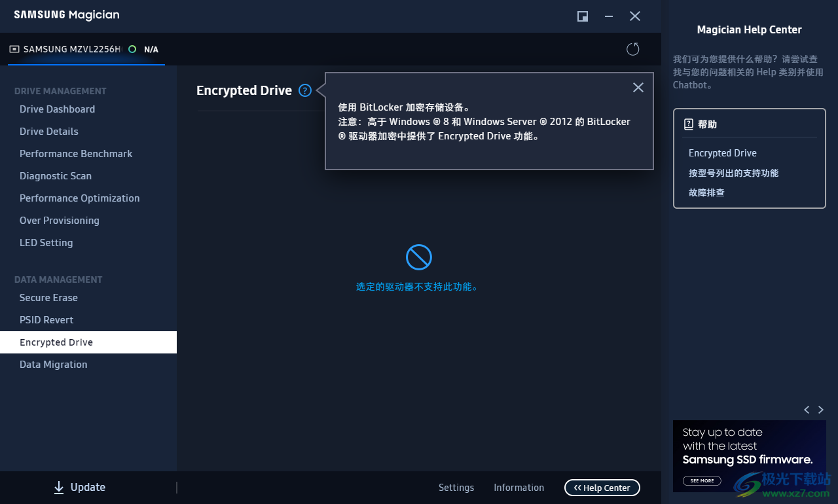
Task: Close the Samsung Magician window
Action: (635, 16)
